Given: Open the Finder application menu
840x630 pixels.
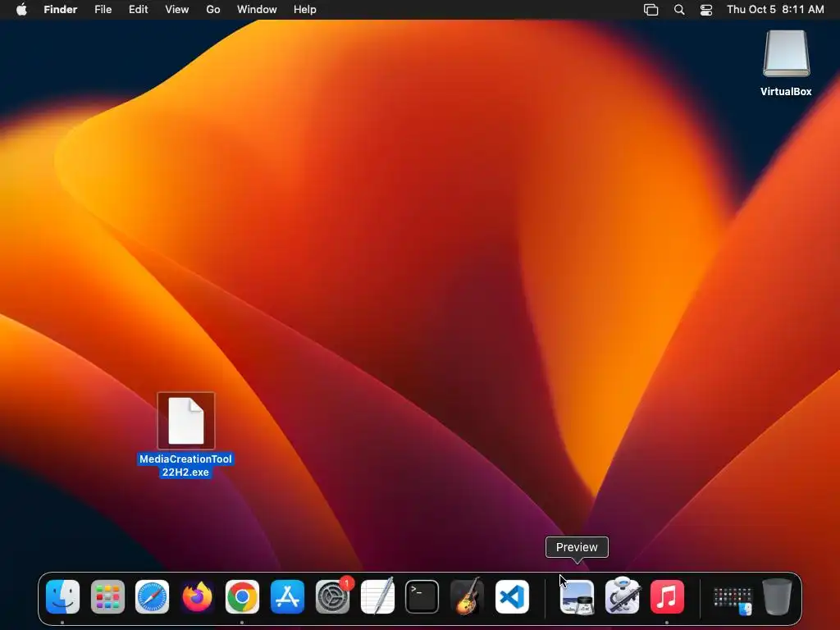Looking at the screenshot, I should [x=61, y=10].
